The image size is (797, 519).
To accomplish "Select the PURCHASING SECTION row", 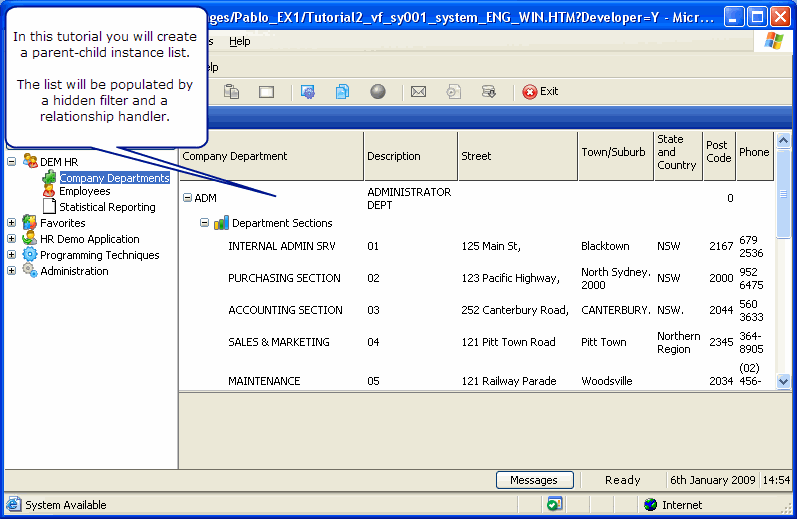I will pyautogui.click(x=284, y=278).
